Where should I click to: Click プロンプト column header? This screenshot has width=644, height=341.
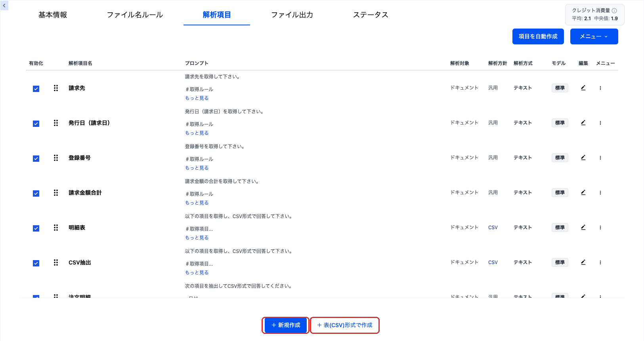(x=197, y=63)
